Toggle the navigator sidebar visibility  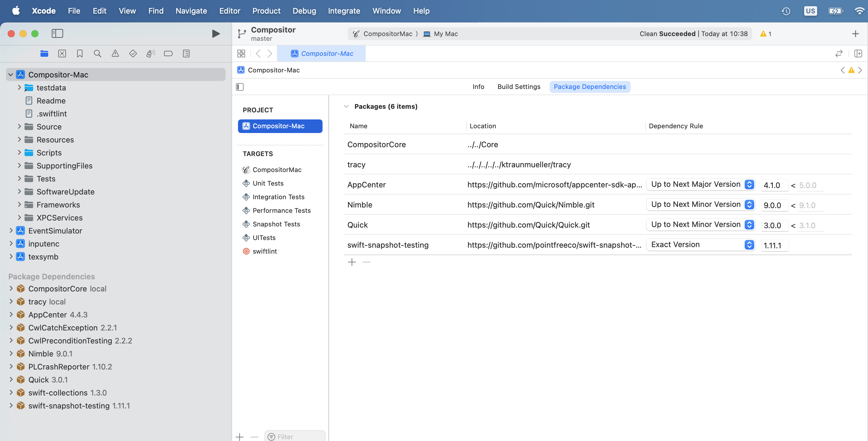click(57, 33)
